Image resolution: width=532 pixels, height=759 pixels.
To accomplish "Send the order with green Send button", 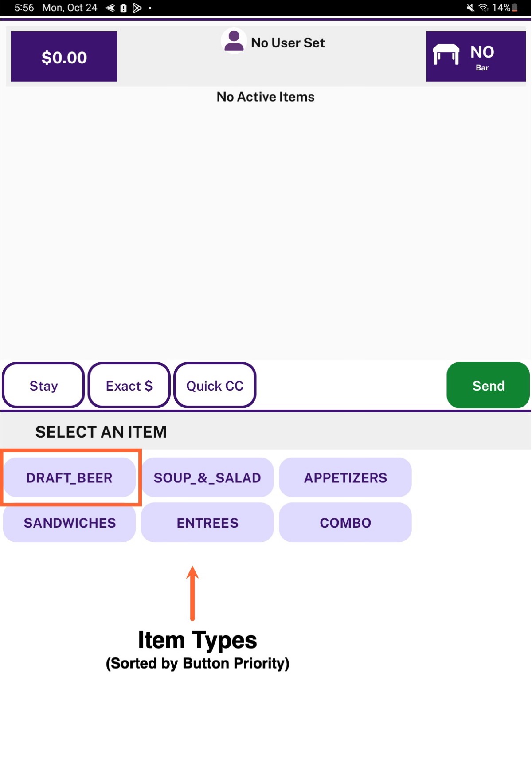I will pyautogui.click(x=488, y=385).
